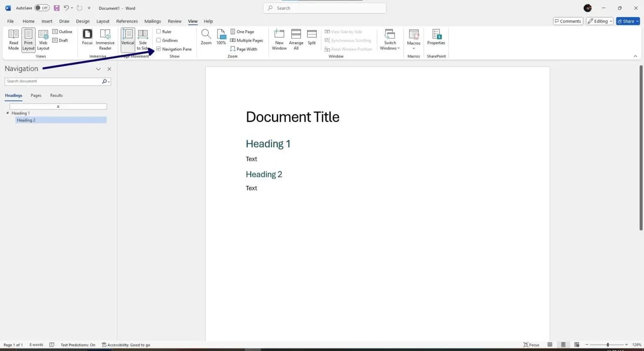Open the Home tab

coord(29,21)
